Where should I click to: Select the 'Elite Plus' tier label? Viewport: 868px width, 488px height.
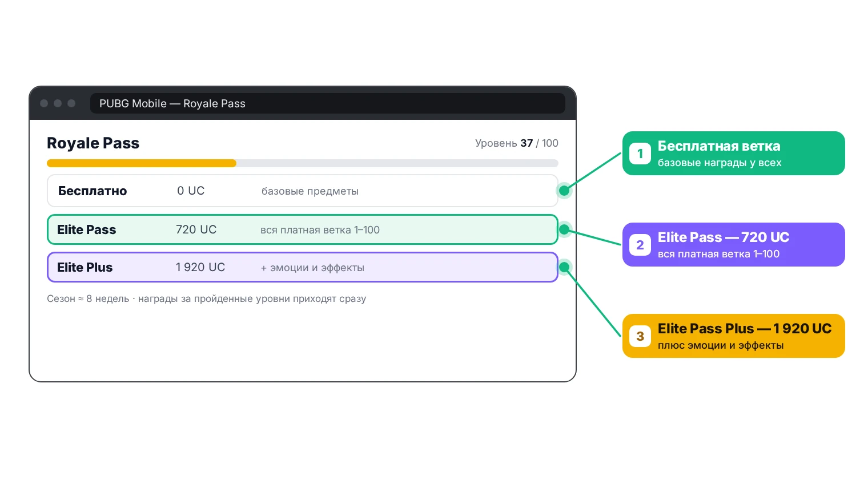click(x=85, y=267)
